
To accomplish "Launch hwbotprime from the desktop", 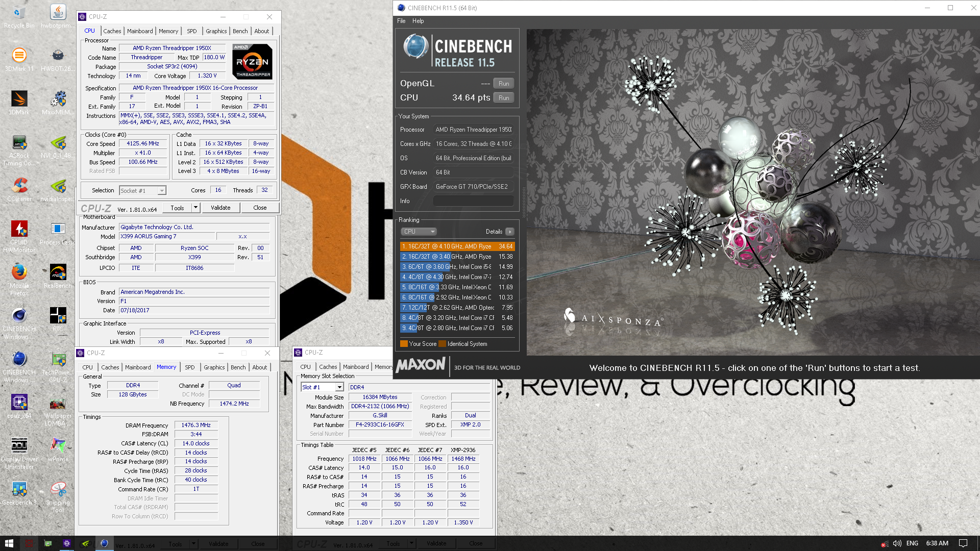I will (58, 17).
